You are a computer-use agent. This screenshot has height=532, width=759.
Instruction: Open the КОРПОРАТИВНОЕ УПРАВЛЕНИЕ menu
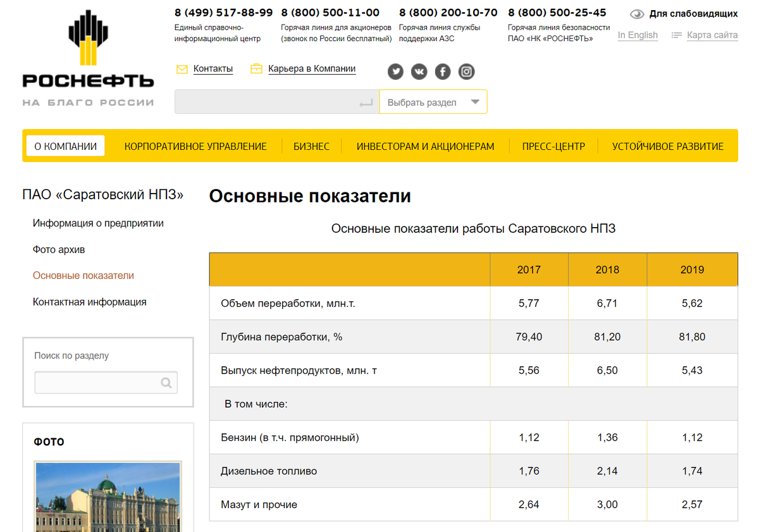coord(196,145)
